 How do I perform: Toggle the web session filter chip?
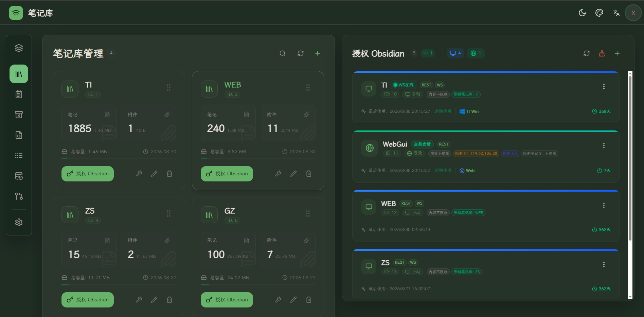coord(476,53)
